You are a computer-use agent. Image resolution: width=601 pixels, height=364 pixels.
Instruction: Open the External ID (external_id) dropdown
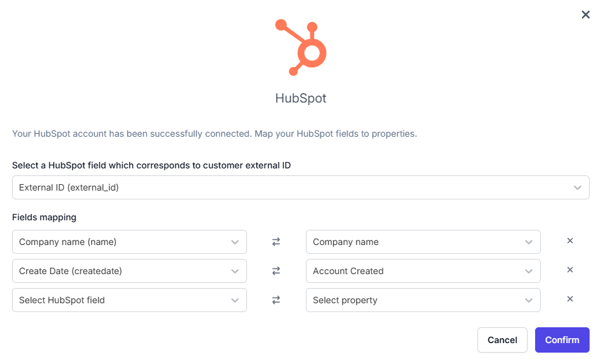coord(300,187)
